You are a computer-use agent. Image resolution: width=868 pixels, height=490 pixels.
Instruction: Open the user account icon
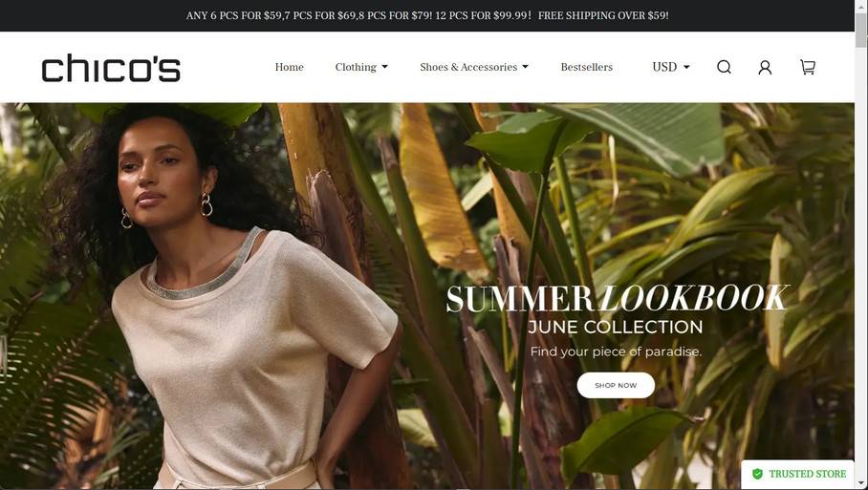coord(765,67)
